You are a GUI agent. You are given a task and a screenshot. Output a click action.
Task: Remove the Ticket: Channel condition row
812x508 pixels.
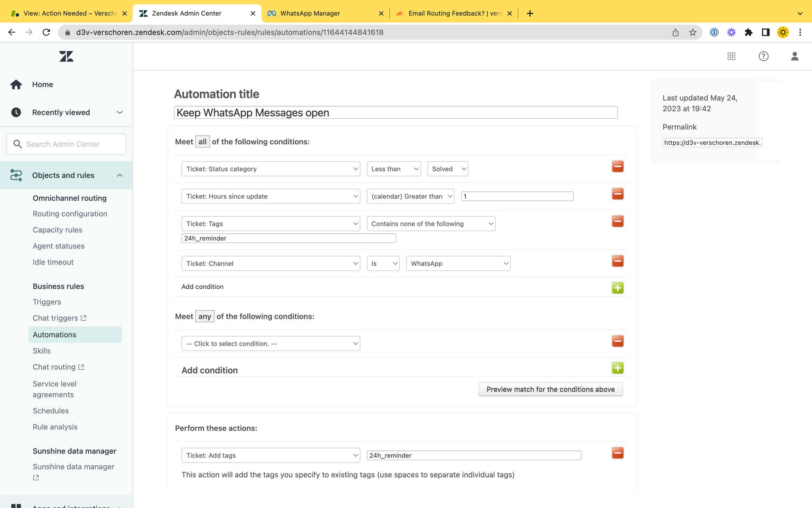(x=618, y=261)
